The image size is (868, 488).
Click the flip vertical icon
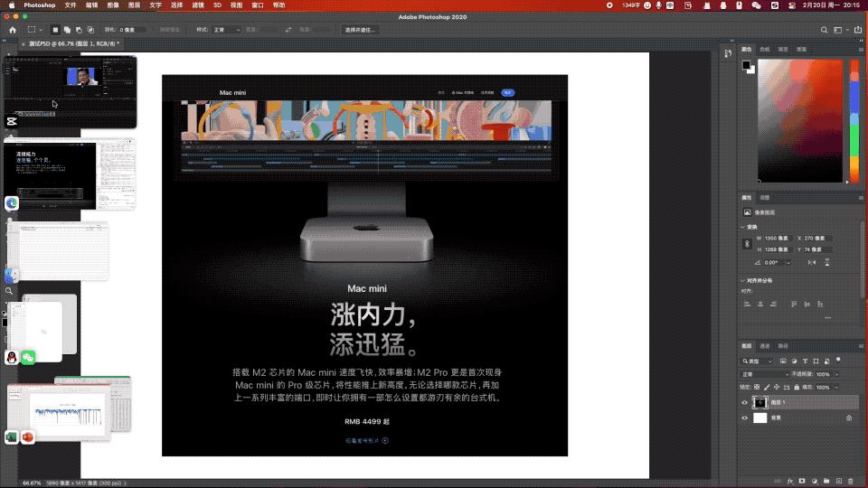tap(827, 263)
